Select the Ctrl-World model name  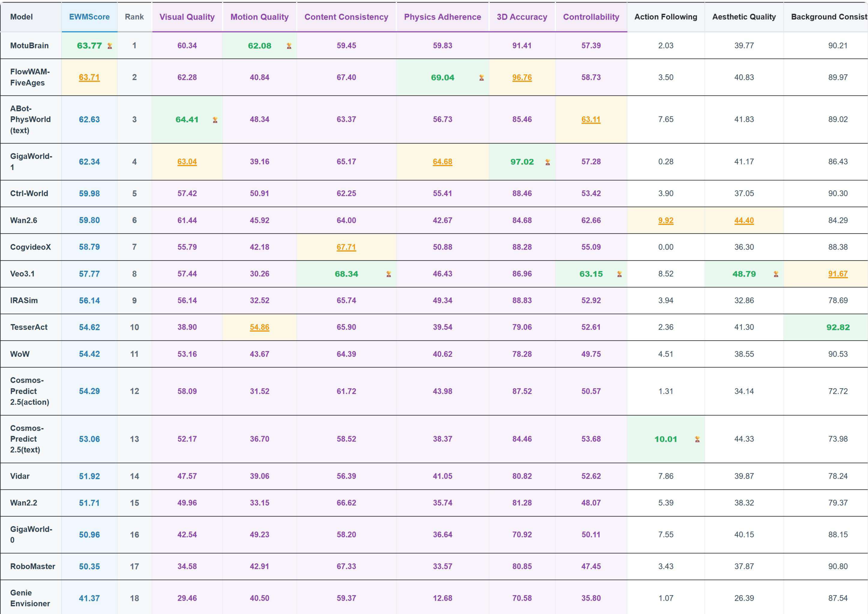pyautogui.click(x=29, y=194)
